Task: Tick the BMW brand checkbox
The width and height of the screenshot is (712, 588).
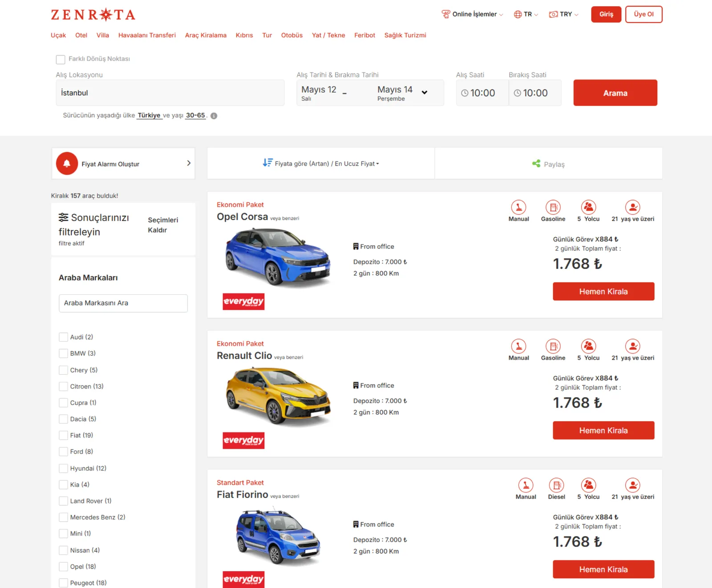Action: coord(64,353)
